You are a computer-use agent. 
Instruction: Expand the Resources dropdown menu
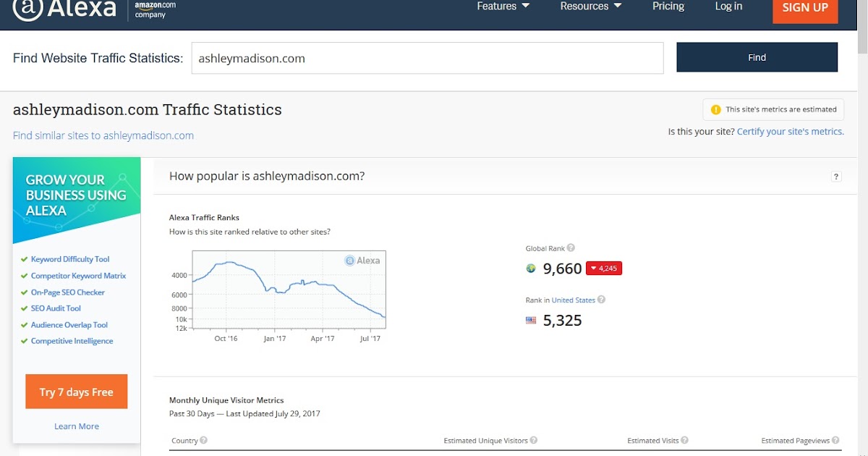[x=591, y=7]
